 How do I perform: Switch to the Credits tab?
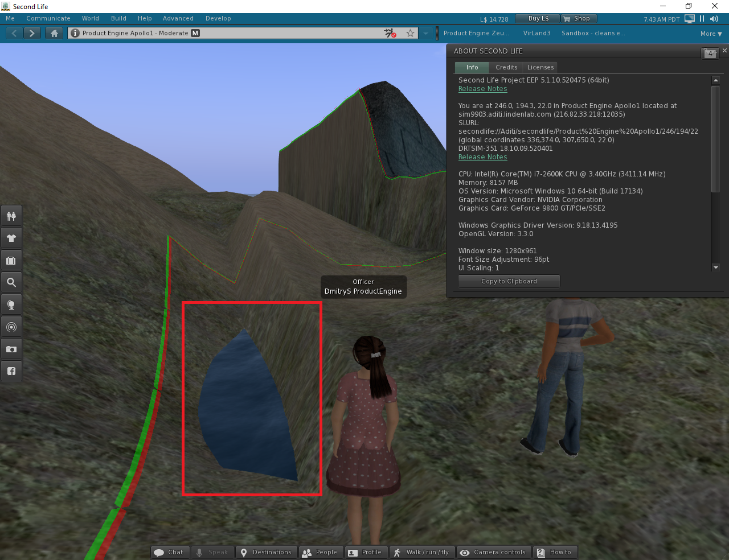point(506,67)
